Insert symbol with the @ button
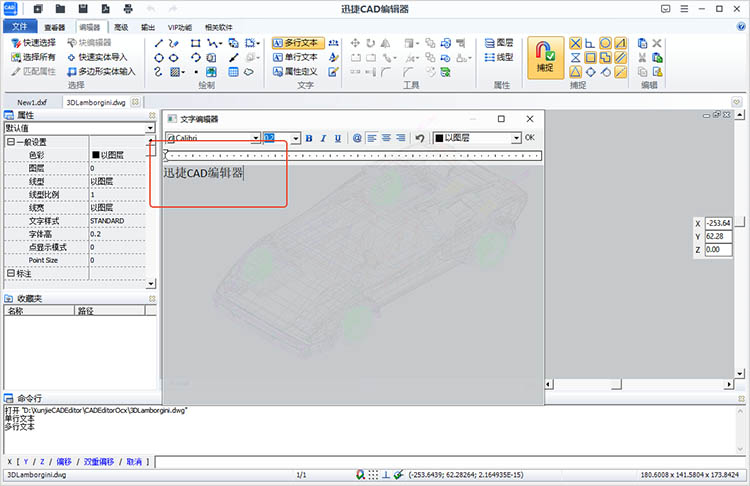Image resolution: width=750 pixels, height=486 pixels. [x=357, y=138]
